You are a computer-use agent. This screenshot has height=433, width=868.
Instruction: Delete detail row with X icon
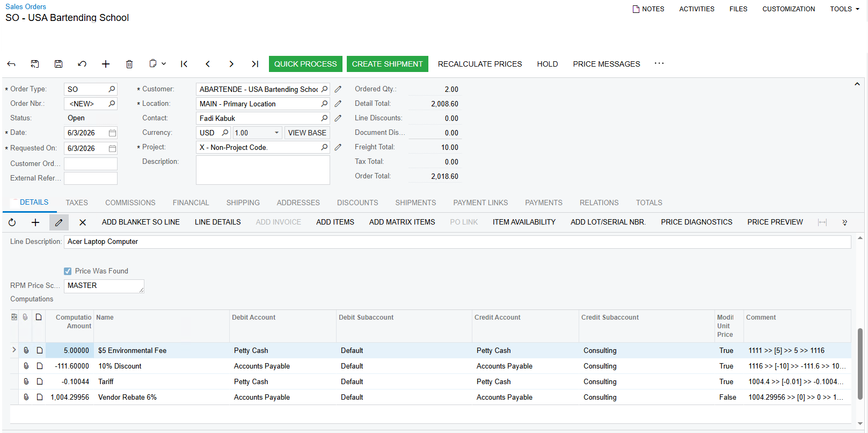83,222
